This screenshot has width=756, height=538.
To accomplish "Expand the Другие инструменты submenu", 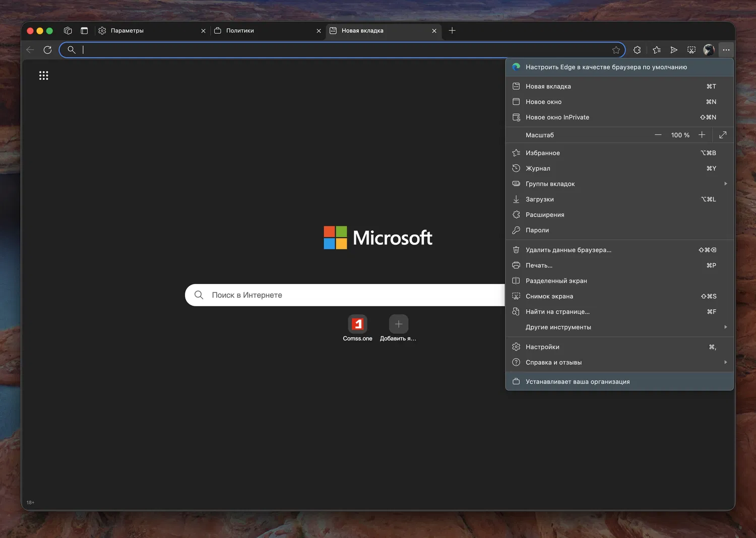I will 619,327.
